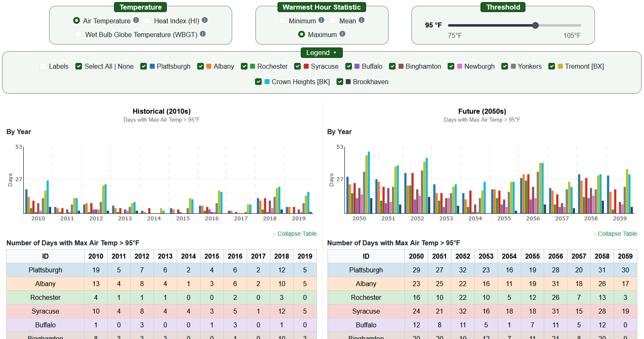Image resolution: width=644 pixels, height=339 pixels.
Task: Uncheck the Crown Heights [BK] checkbox
Action: pyautogui.click(x=258, y=82)
